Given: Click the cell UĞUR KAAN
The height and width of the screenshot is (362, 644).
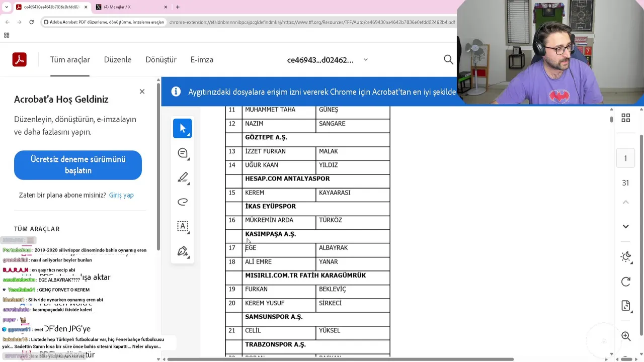Looking at the screenshot, I should (x=262, y=165).
